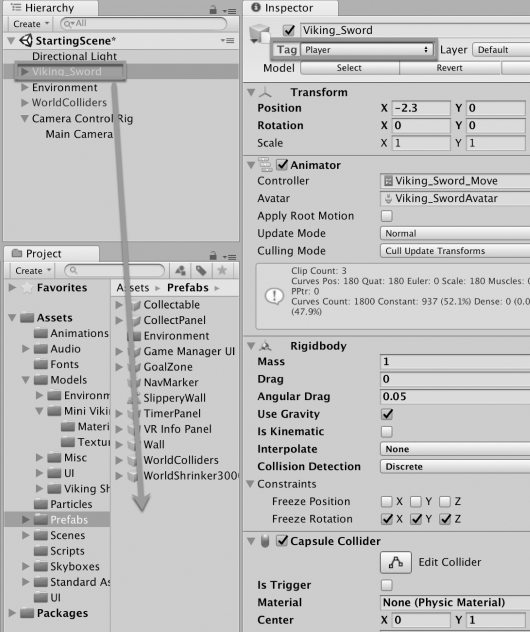The height and width of the screenshot is (632, 530).
Task: Enable Freeze Position X checkbox
Action: click(x=387, y=501)
